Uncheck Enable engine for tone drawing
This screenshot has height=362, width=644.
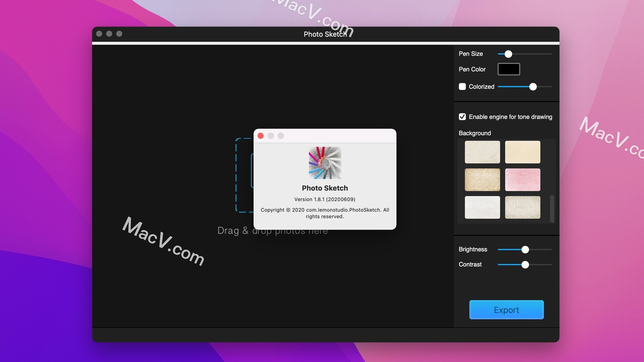pyautogui.click(x=462, y=117)
